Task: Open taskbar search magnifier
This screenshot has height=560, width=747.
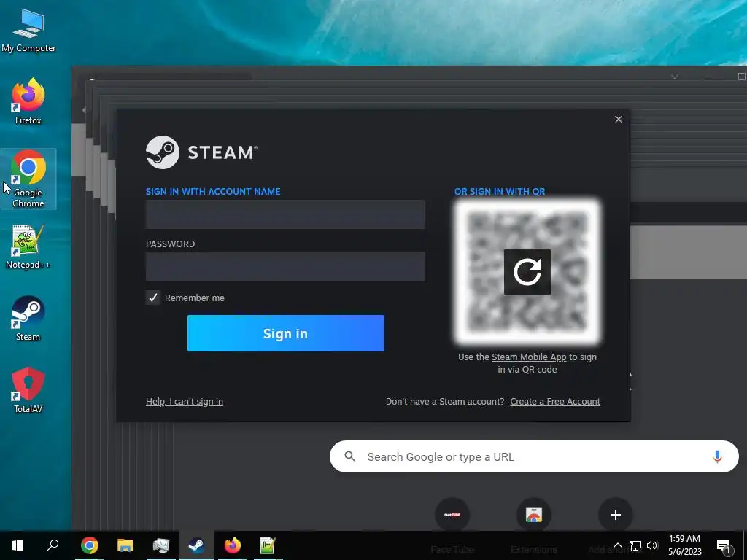Action: click(53, 545)
